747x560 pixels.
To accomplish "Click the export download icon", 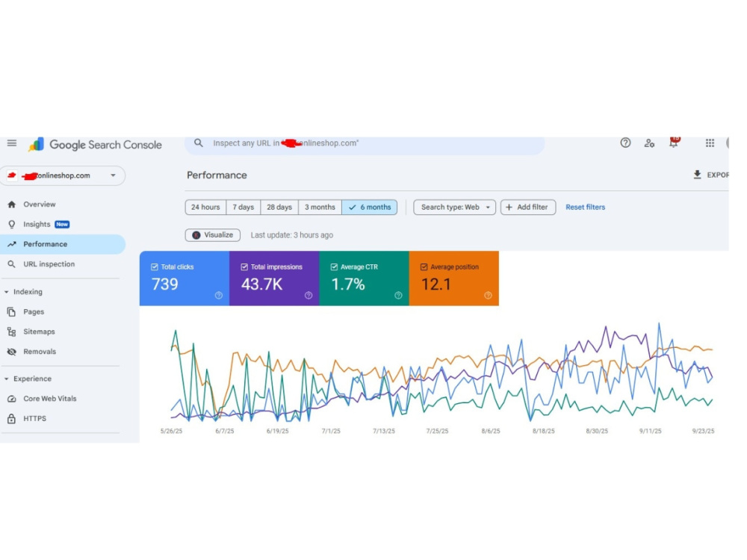I will [x=697, y=175].
